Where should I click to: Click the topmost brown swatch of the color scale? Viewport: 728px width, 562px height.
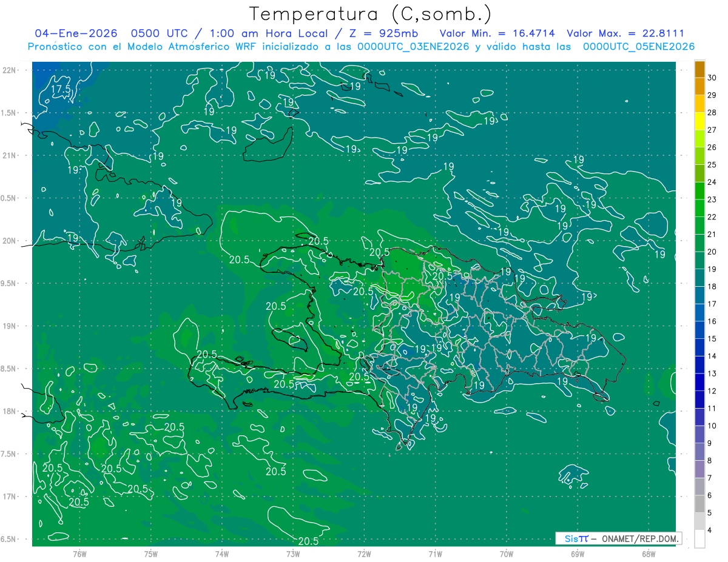[699, 69]
